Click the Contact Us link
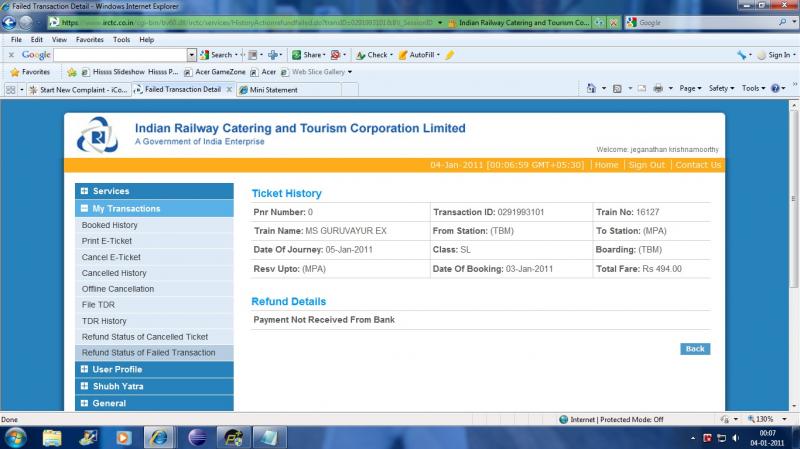The width and height of the screenshot is (800, 449). (x=698, y=165)
